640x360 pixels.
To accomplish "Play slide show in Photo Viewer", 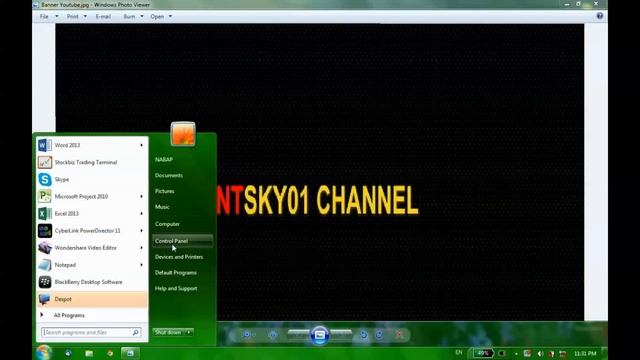I will click(320, 335).
